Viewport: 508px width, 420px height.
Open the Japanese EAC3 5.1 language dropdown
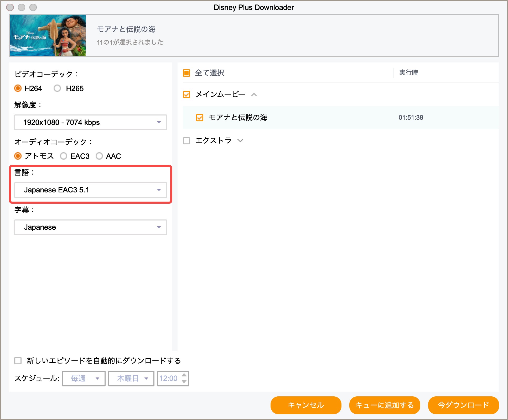pyautogui.click(x=91, y=190)
